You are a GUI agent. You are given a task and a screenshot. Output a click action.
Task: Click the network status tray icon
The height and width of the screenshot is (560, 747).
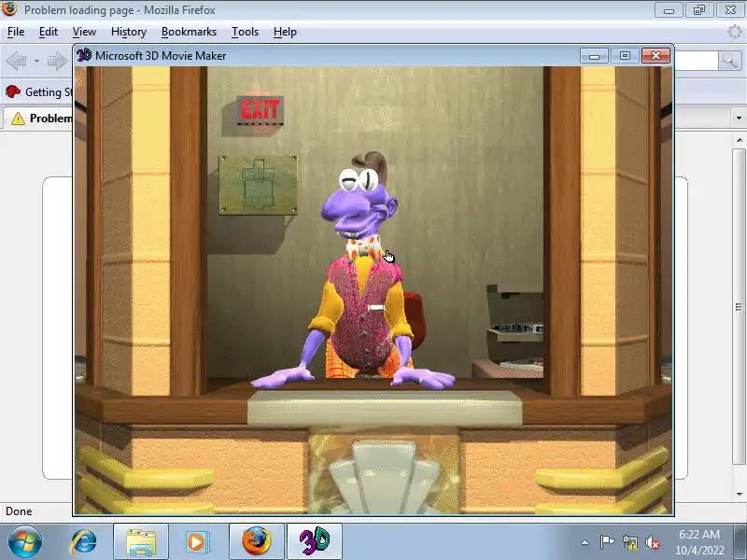click(x=629, y=542)
